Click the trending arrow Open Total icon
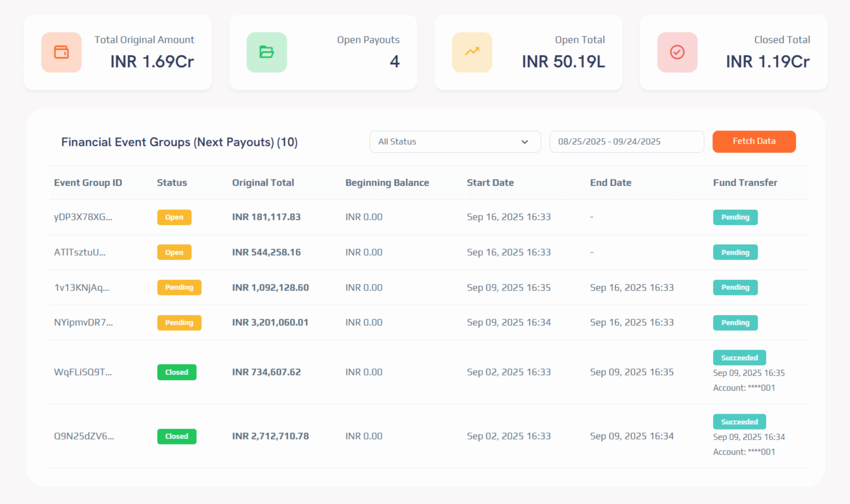 472,52
